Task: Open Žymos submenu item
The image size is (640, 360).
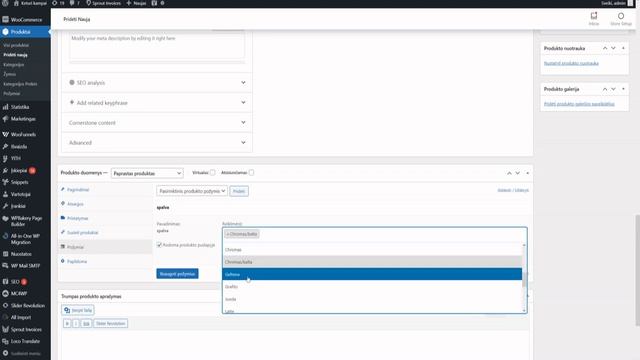Action: pyautogui.click(x=9, y=74)
